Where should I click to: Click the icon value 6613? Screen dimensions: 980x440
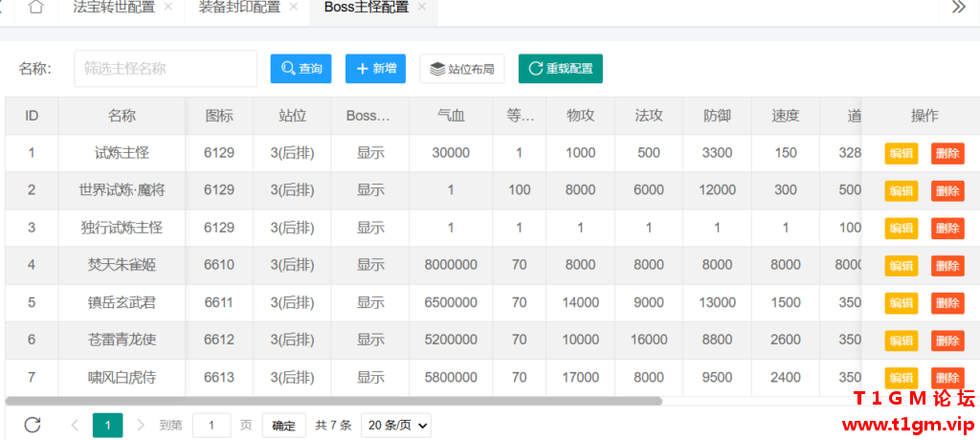(219, 378)
